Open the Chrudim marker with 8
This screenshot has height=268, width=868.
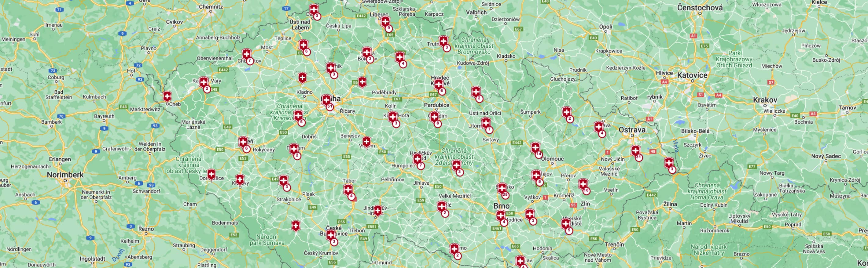[435, 118]
